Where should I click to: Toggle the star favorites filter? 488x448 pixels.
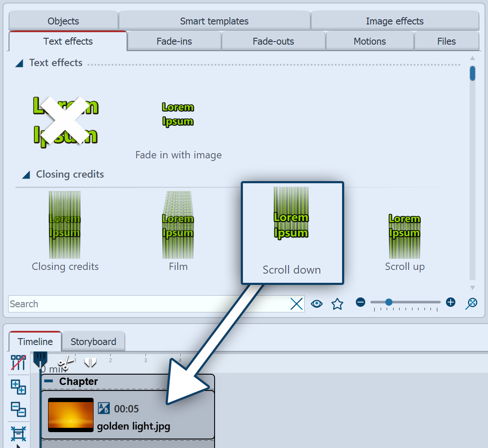tap(337, 303)
